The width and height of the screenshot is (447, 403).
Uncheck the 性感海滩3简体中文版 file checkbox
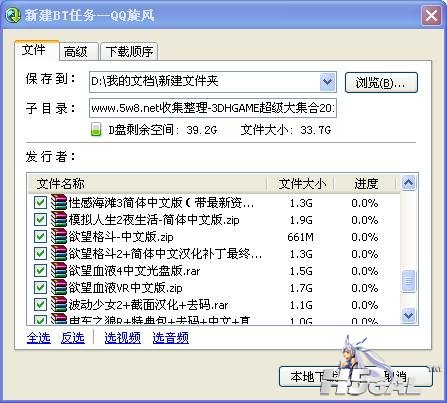[x=40, y=202]
